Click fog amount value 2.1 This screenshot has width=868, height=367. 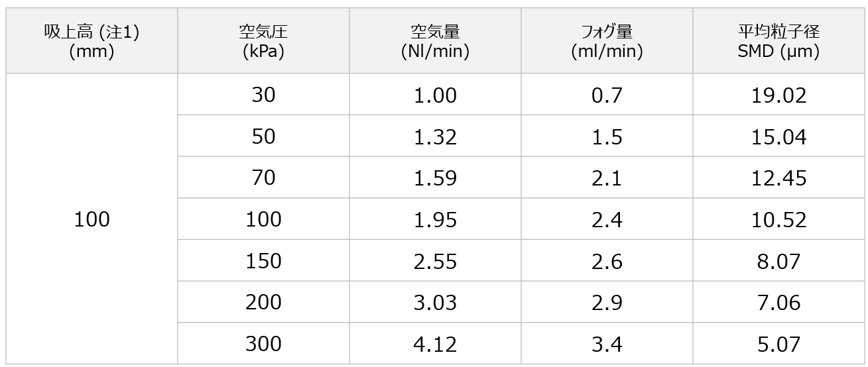click(x=607, y=178)
